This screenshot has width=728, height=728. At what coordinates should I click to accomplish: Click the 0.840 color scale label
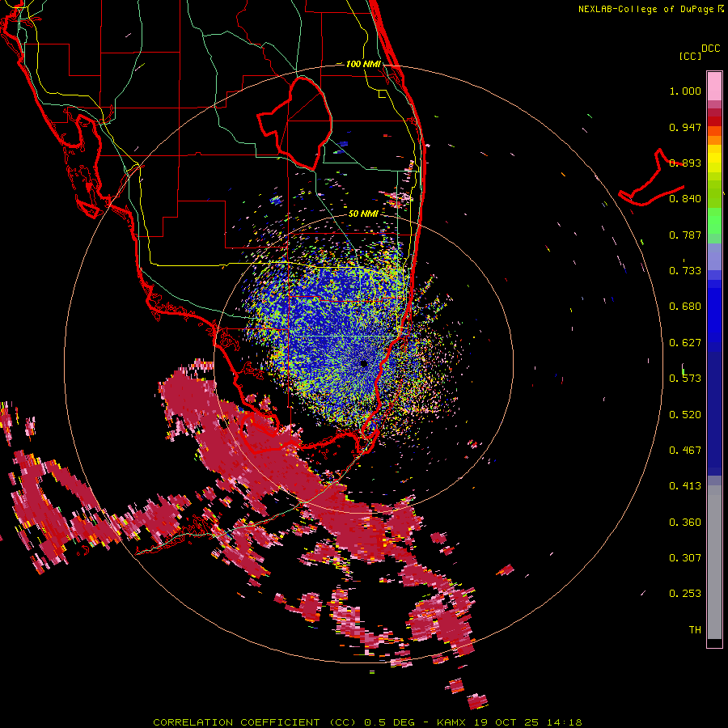pyautogui.click(x=685, y=199)
